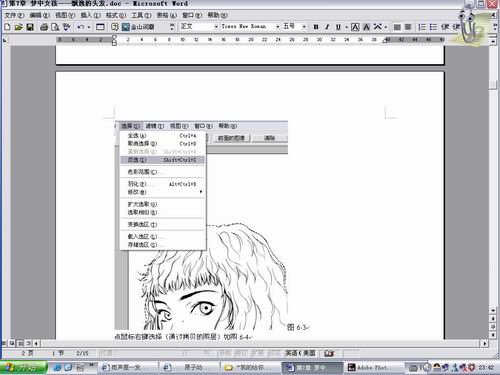Open the 格式 (Format) menu
Viewport: 500px width, 375px height.
pyautogui.click(x=116, y=15)
